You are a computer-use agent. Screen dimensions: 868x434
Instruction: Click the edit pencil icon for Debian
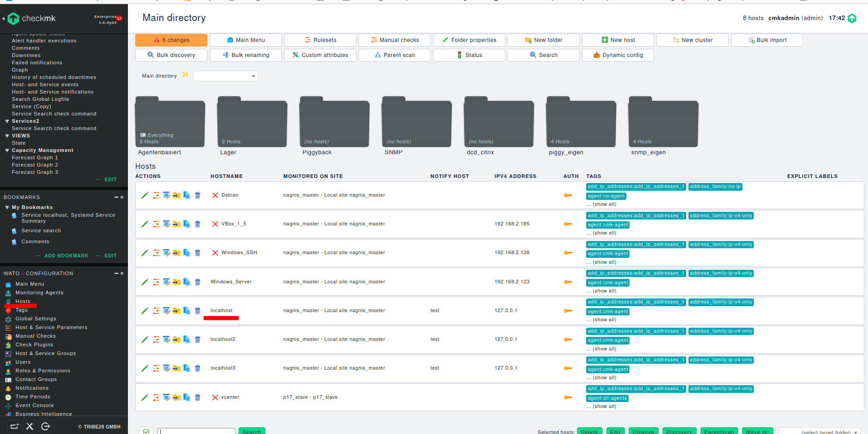[x=145, y=195]
